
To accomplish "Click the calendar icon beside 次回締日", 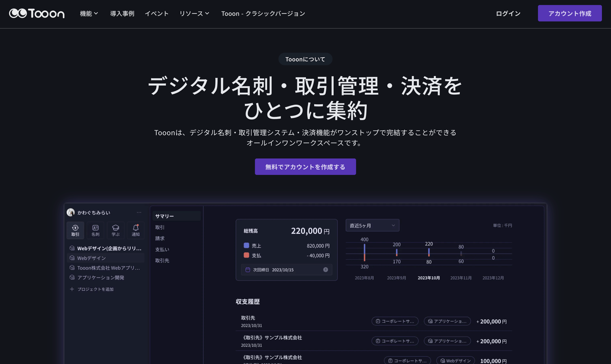I will (248, 270).
